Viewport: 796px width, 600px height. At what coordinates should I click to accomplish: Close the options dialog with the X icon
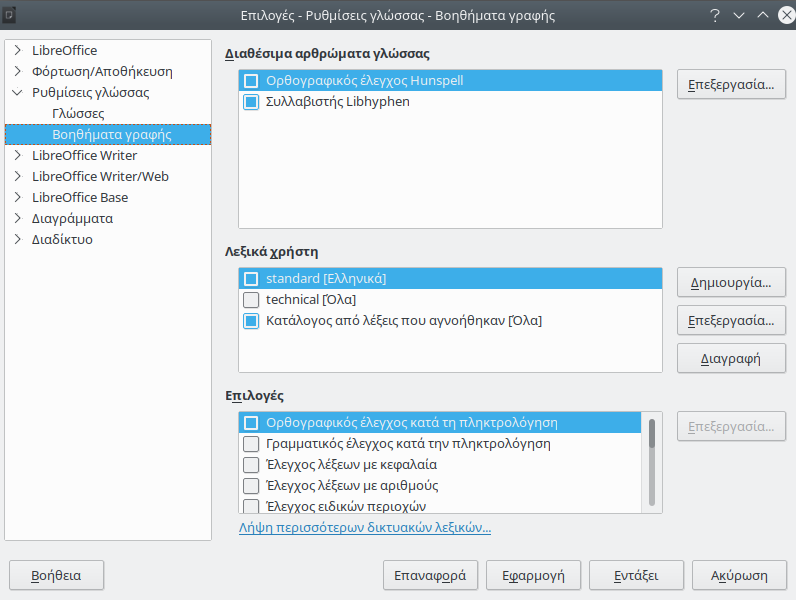pyautogui.click(x=786, y=15)
